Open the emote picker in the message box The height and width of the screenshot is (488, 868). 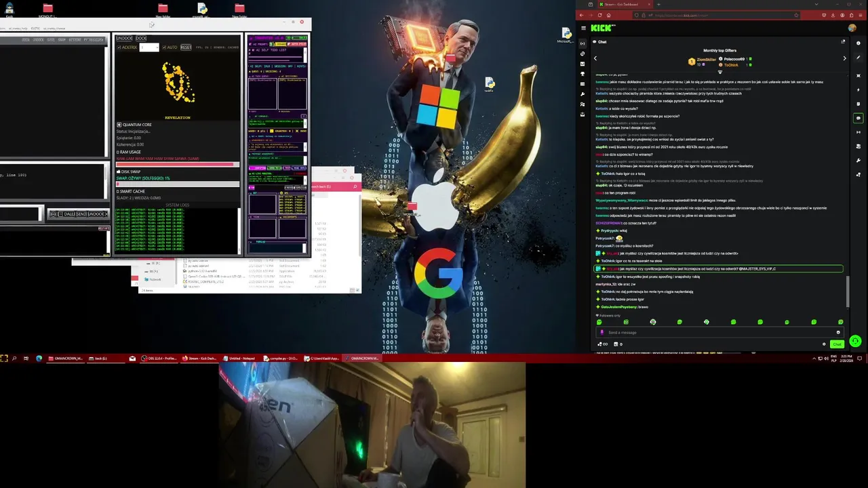(x=838, y=332)
